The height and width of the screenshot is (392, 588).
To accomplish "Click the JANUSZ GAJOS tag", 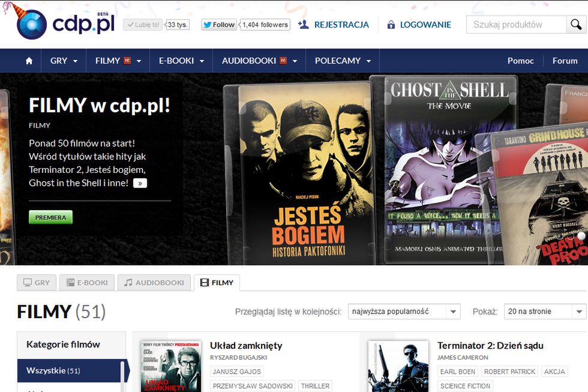I will [x=237, y=372].
